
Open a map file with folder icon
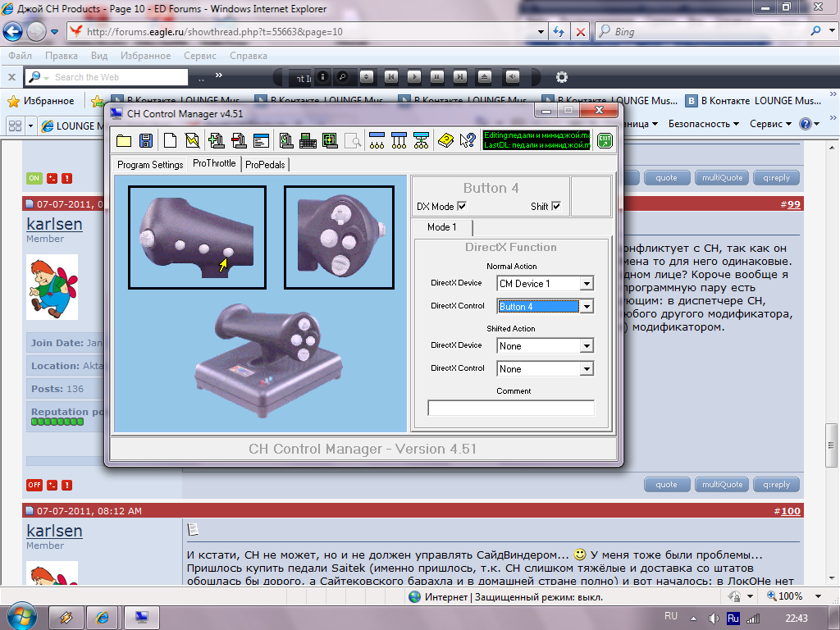coord(124,141)
